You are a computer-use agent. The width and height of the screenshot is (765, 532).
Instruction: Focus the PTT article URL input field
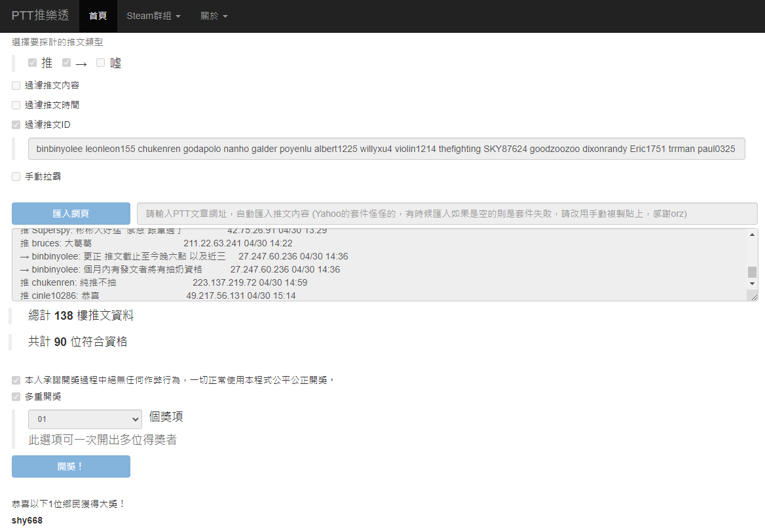tap(447, 214)
